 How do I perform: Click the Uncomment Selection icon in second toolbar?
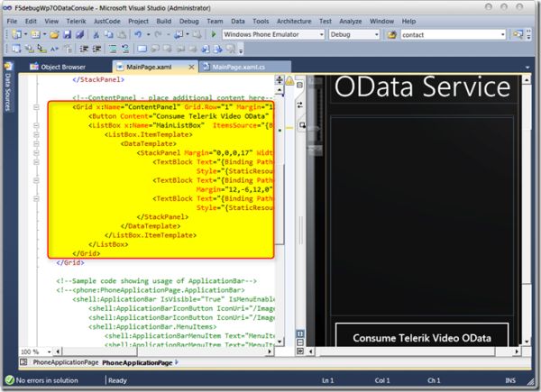125,49
